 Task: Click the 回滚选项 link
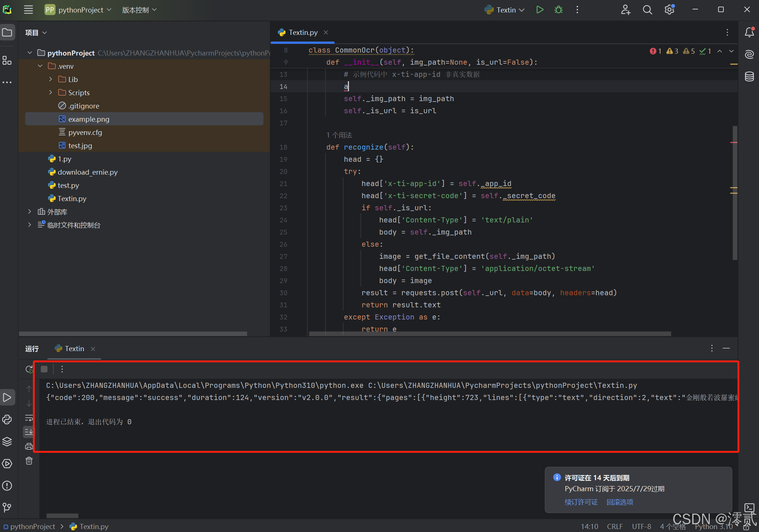[x=620, y=502]
